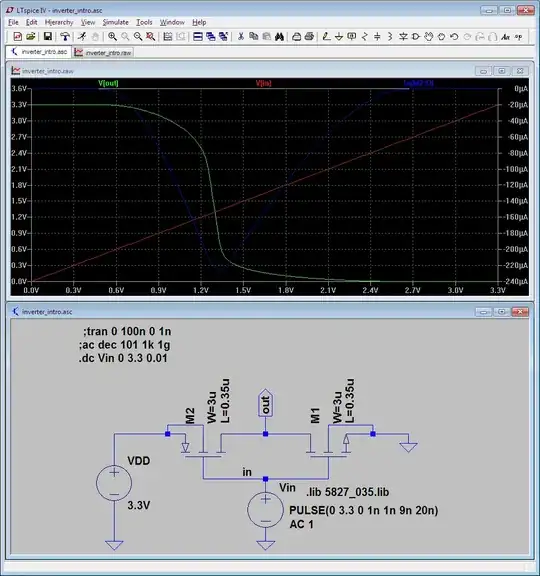Switch to the inverter_intro.raw tab
Viewport: 540px width, 576px height.
coord(103,53)
